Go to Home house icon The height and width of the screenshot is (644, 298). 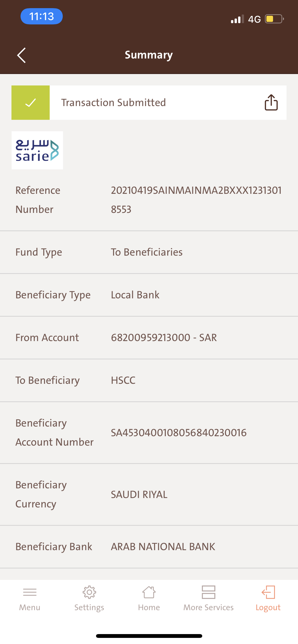click(149, 592)
